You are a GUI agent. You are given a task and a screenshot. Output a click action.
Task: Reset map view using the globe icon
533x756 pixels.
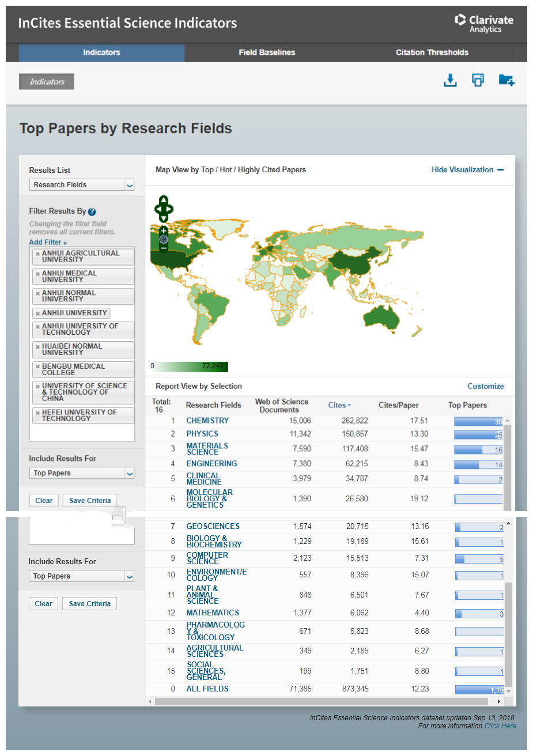164,239
